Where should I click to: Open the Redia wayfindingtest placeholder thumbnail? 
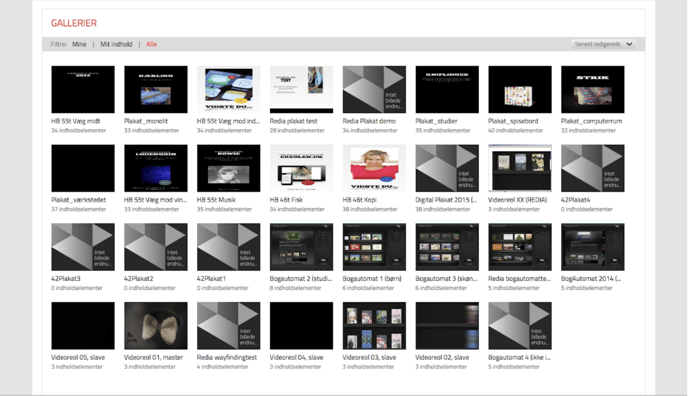click(x=229, y=326)
